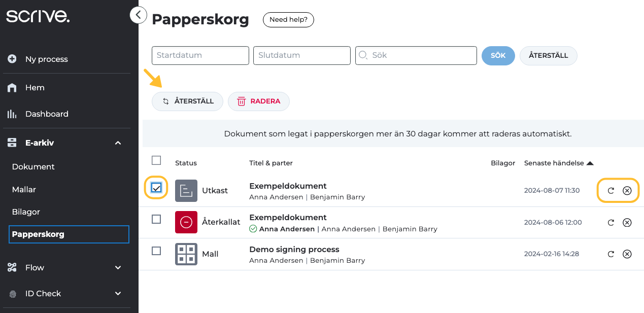
Task: Click the Ny process plus icon
Action: click(x=12, y=59)
